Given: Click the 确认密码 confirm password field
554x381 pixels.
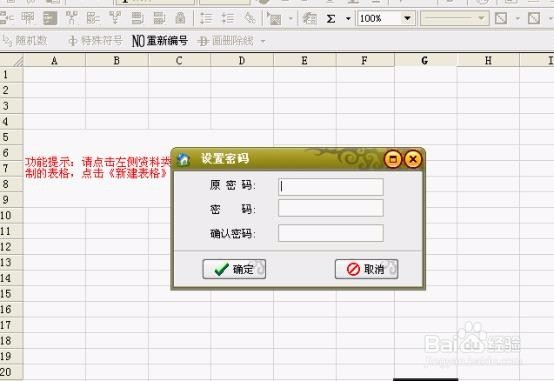Looking at the screenshot, I should pyautogui.click(x=331, y=233).
